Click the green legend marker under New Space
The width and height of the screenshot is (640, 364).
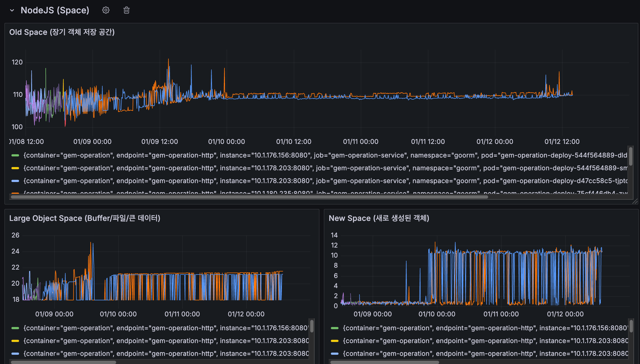(x=334, y=328)
